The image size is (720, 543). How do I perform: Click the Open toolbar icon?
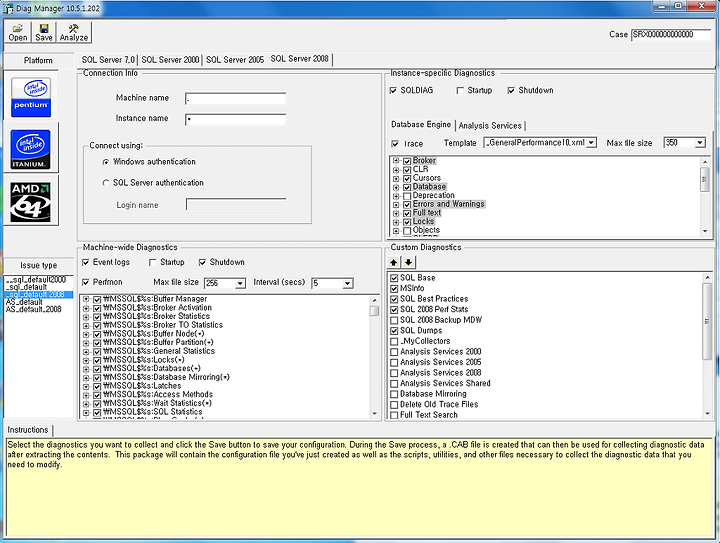(18, 33)
